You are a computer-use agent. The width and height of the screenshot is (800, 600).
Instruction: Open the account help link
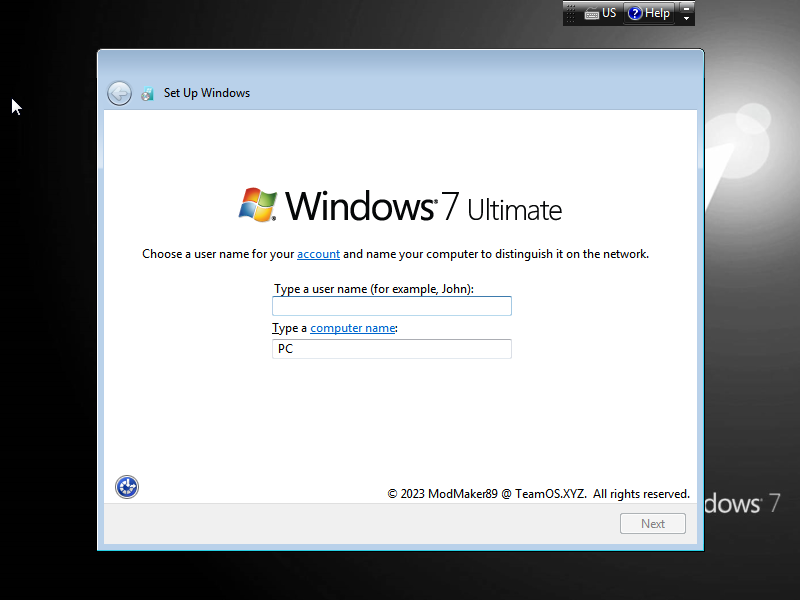click(x=318, y=254)
